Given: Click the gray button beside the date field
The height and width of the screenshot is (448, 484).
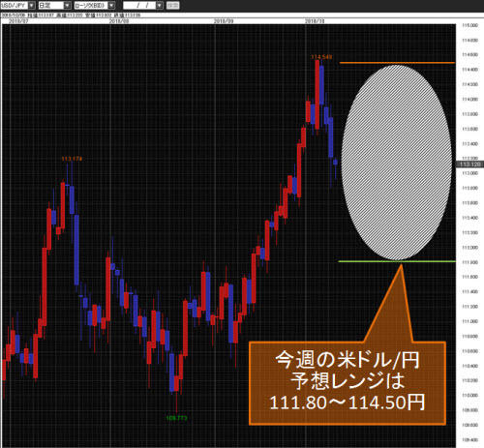Looking at the screenshot, I should tap(173, 5).
